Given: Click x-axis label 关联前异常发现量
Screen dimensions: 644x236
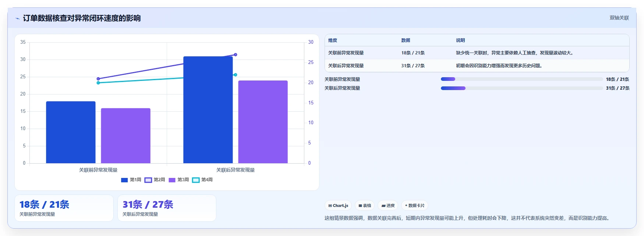Looking at the screenshot, I should [x=98, y=170].
